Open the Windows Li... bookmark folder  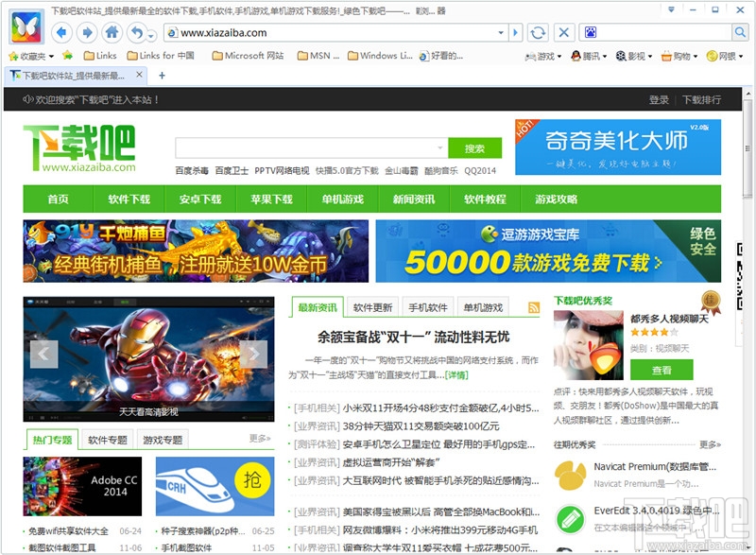tap(381, 56)
